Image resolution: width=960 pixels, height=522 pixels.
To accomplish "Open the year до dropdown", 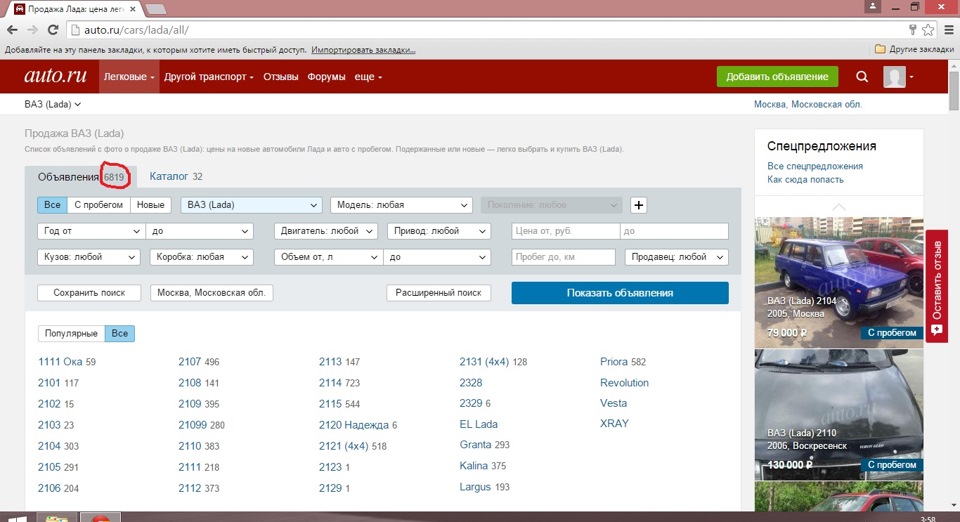I will 199,231.
